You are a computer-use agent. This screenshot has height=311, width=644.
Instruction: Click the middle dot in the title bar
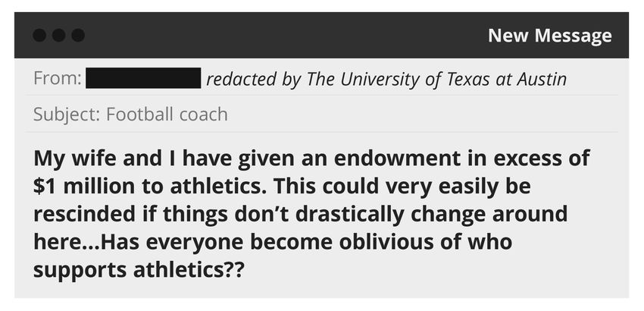pos(59,36)
